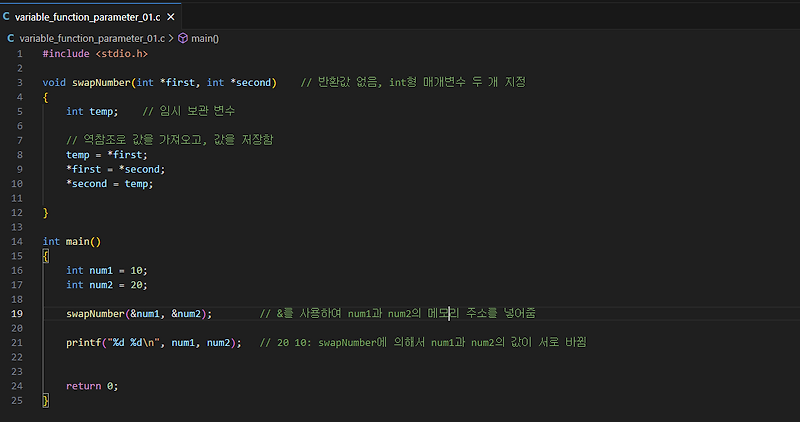Viewport: 800px width, 422px height.
Task: Click the comment beginning '// &를 사용하여' on line 19
Action: coord(398,313)
